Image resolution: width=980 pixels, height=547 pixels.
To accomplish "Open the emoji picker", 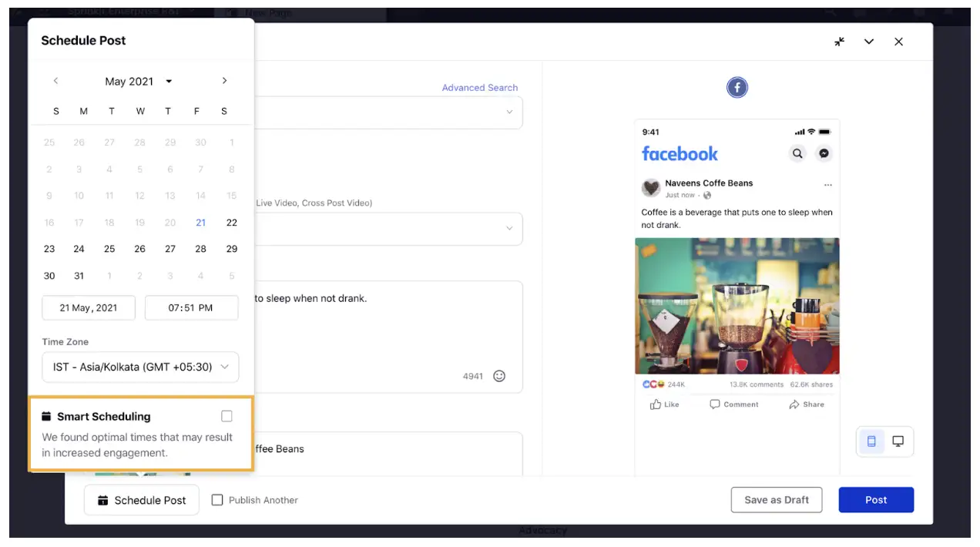I will (499, 376).
